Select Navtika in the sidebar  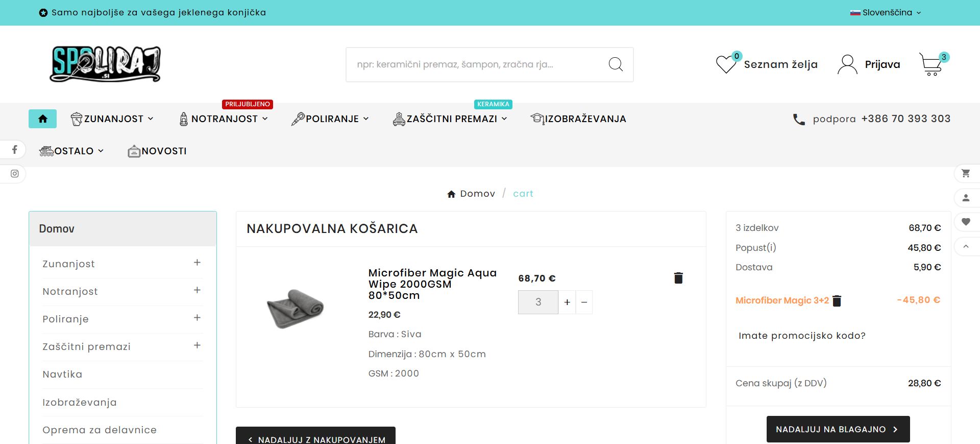[62, 375]
